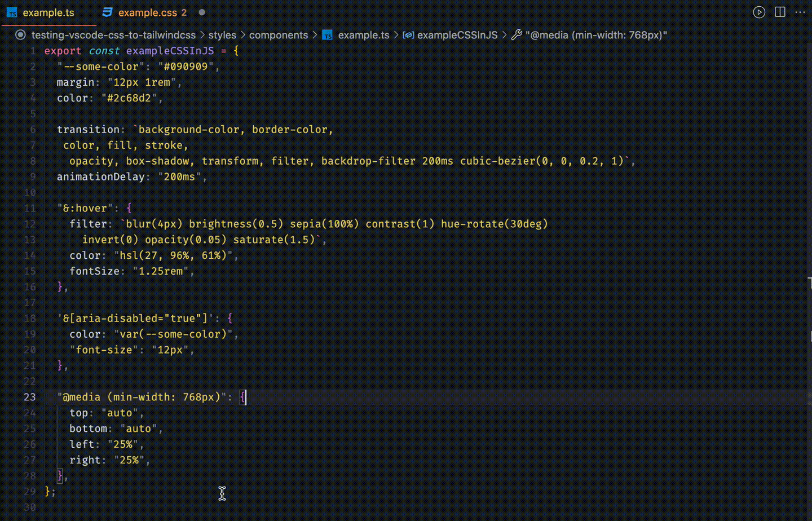This screenshot has width=812, height=521.
Task: Click the hsl(27, 96%, 61%) color value
Action: coord(173,255)
